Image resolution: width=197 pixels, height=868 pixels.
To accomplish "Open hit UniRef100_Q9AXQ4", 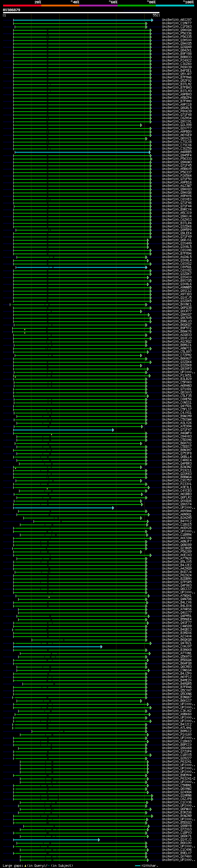I will point(176,30).
